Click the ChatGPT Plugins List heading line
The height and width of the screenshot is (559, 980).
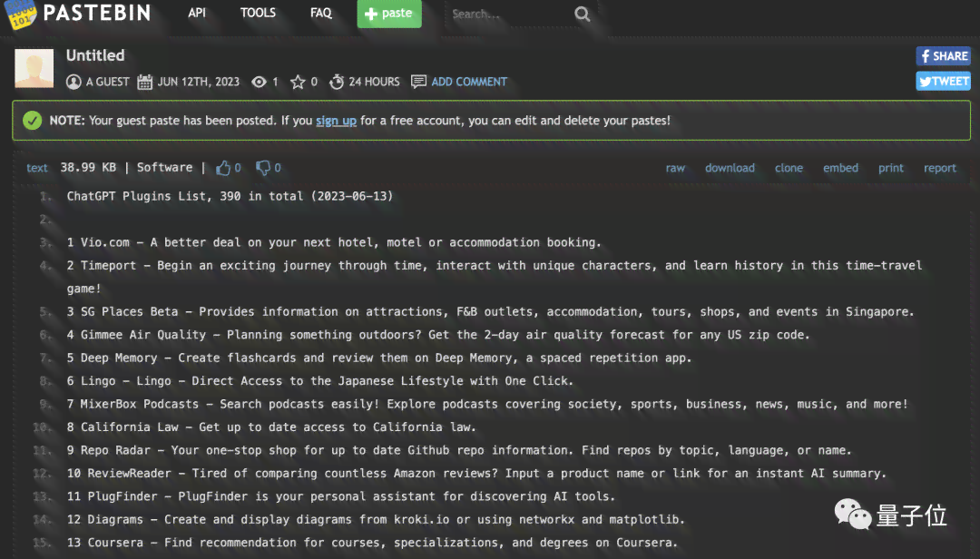tap(230, 196)
